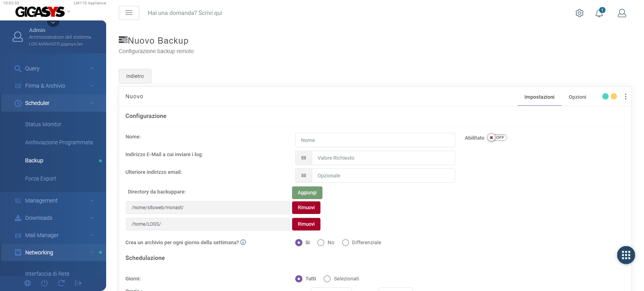Open the user profile icon
The width and height of the screenshot is (644, 291).
tap(622, 13)
